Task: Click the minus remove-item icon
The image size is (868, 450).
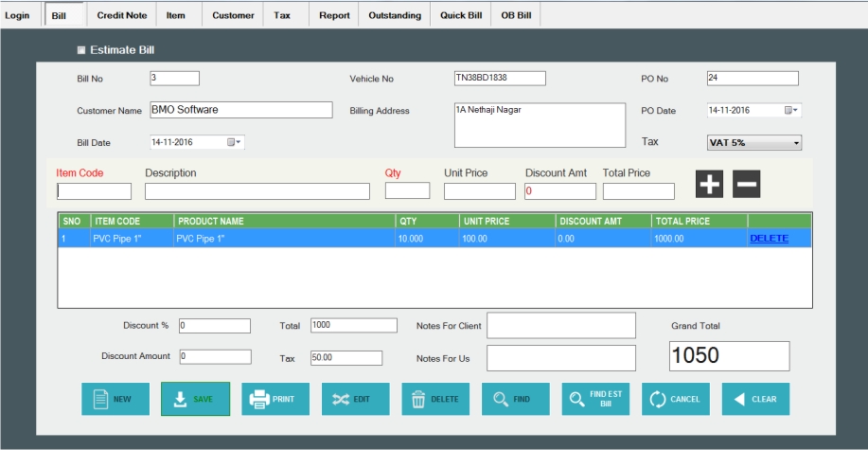Action: [x=746, y=184]
